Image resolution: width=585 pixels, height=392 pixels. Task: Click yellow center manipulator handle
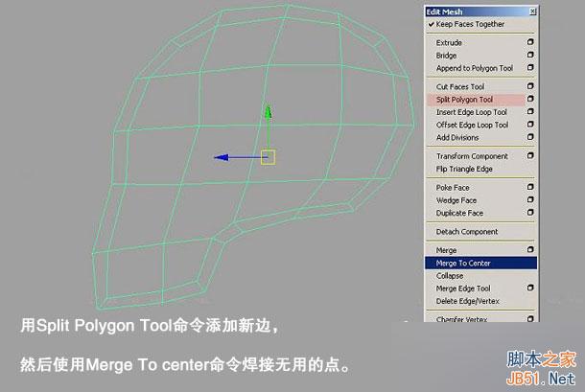pos(269,157)
